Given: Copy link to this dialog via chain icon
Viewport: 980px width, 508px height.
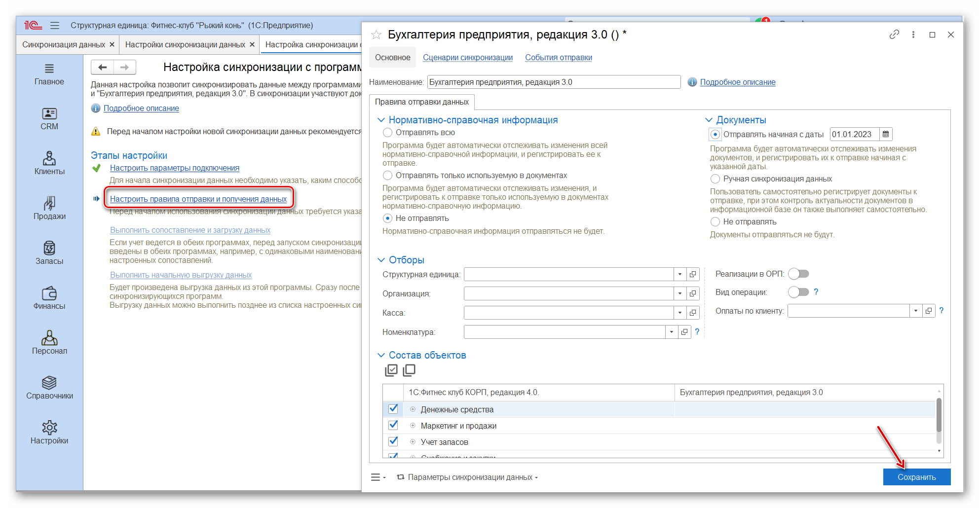Looking at the screenshot, I should [894, 35].
